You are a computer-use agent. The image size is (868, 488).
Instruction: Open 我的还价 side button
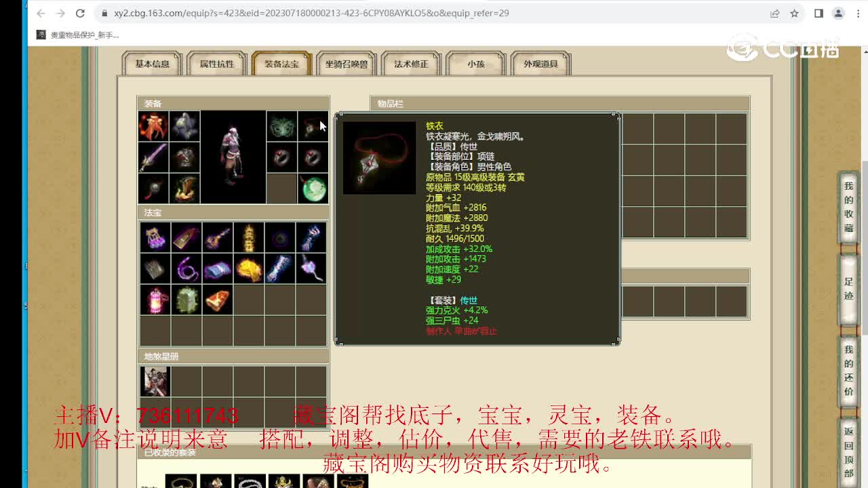pos(848,370)
